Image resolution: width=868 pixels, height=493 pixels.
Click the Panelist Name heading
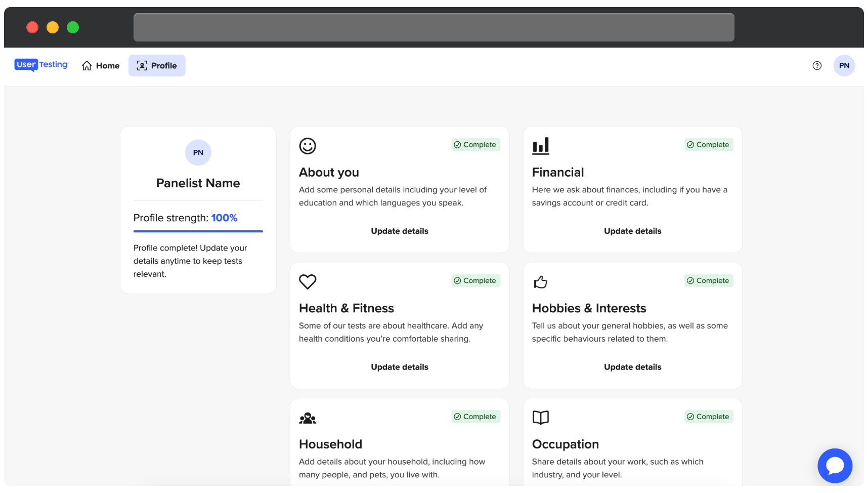(x=198, y=183)
